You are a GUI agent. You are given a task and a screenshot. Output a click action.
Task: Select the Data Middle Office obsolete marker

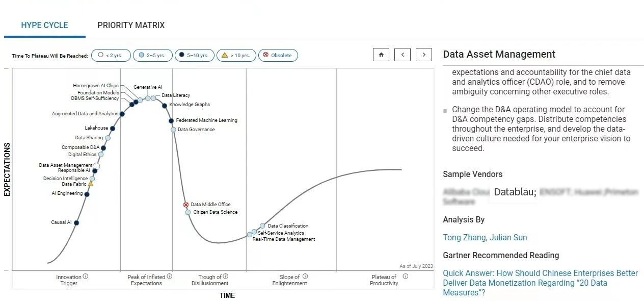(186, 205)
